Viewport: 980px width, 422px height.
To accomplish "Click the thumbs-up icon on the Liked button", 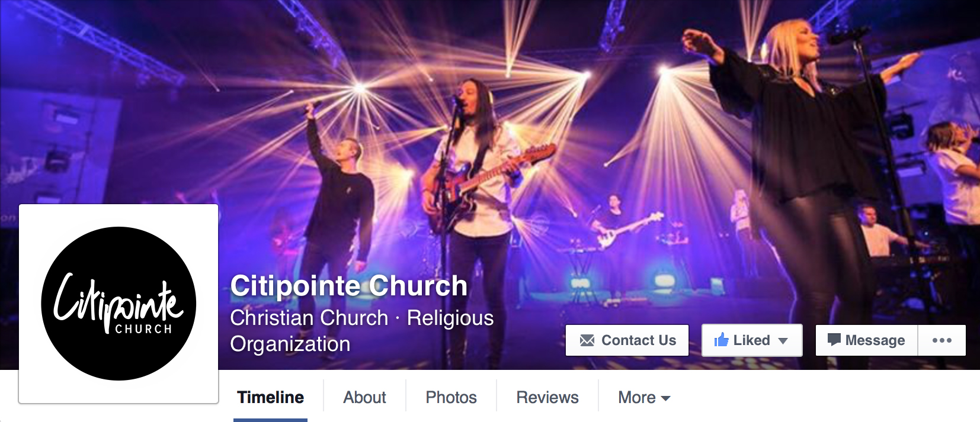I will (721, 340).
